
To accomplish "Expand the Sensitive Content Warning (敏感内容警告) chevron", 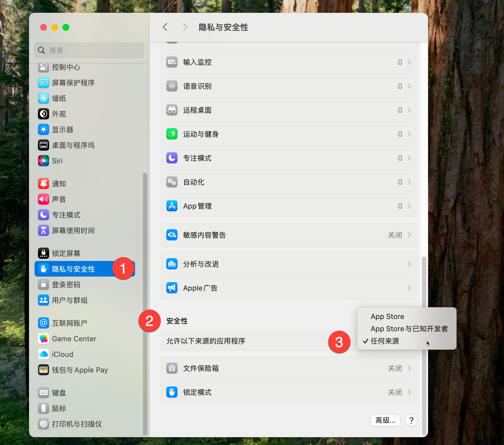I will point(409,235).
